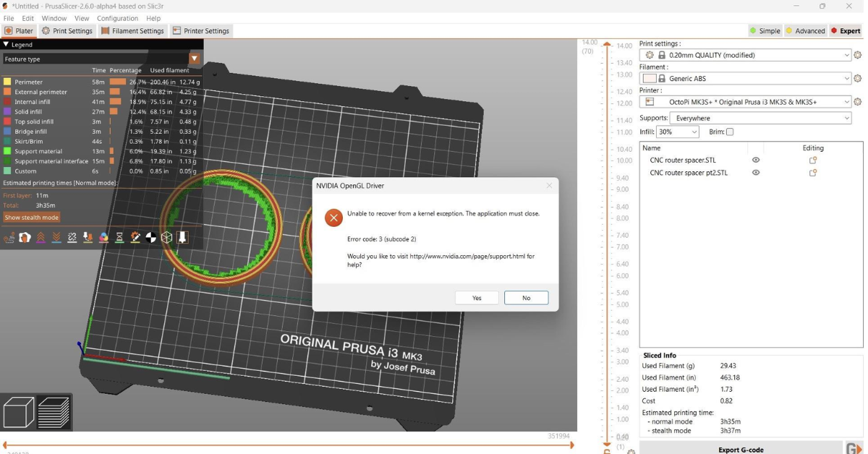Image resolution: width=868 pixels, height=454 pixels.
Task: Toggle the hourglass wipe option icon in legend
Action: point(119,237)
